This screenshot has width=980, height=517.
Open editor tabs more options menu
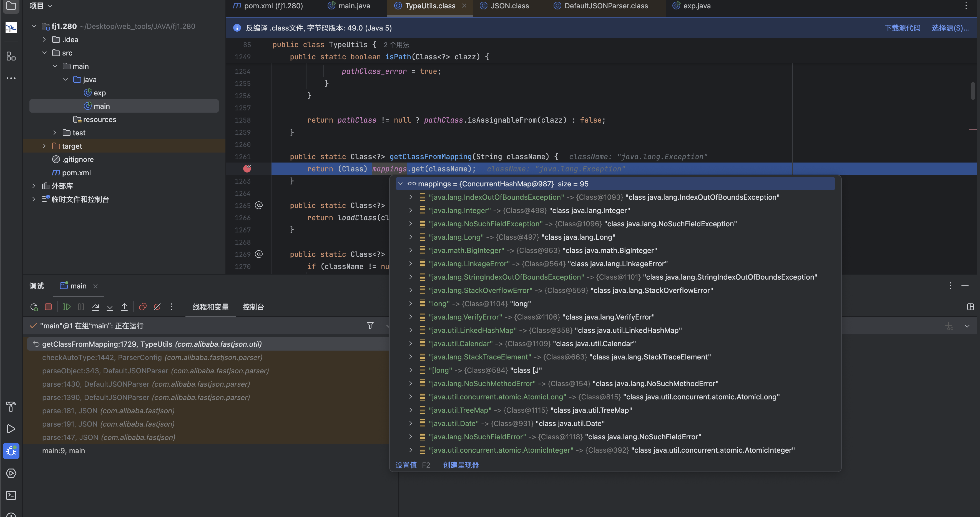tap(966, 6)
